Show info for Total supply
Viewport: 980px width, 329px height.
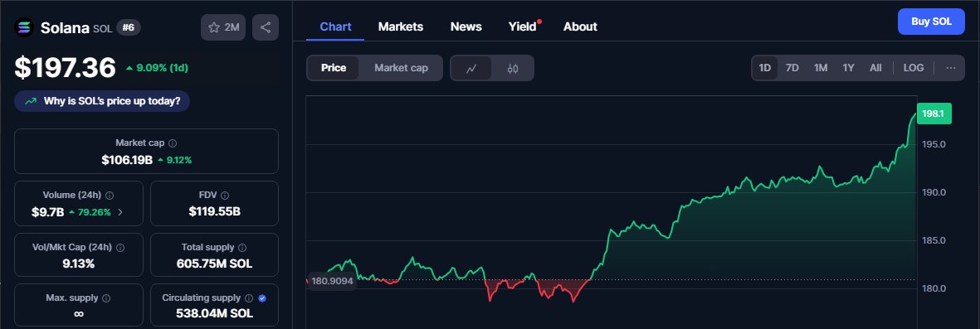pyautogui.click(x=242, y=248)
